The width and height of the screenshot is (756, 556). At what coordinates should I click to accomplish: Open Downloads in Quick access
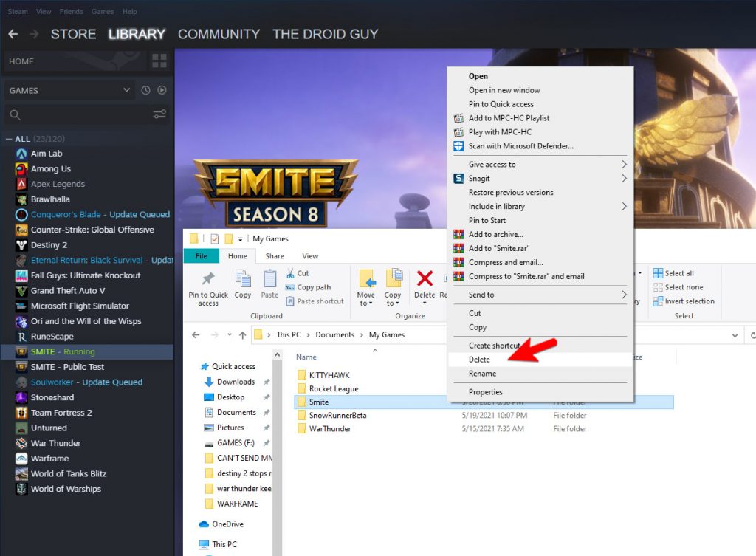236,382
